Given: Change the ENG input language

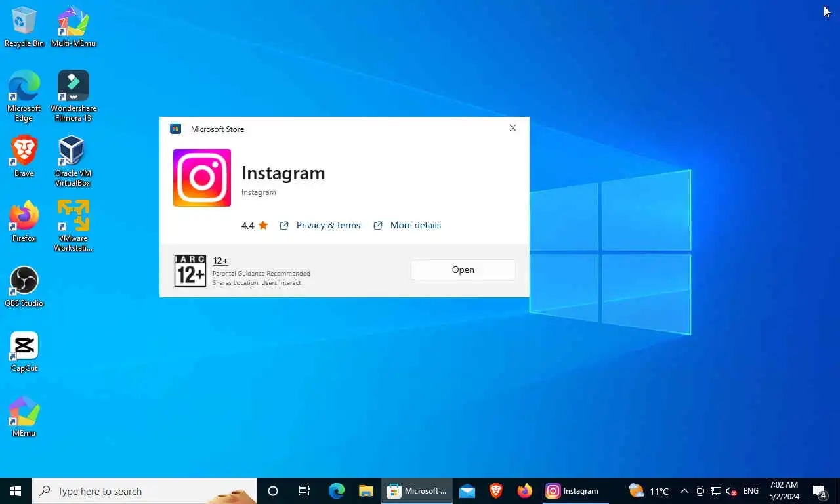Looking at the screenshot, I should tap(751, 491).
